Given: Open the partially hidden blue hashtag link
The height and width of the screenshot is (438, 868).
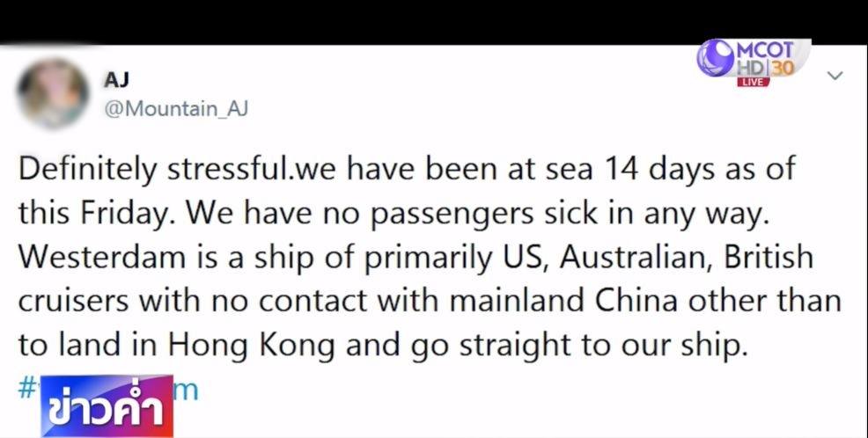Looking at the screenshot, I should click(x=26, y=388).
